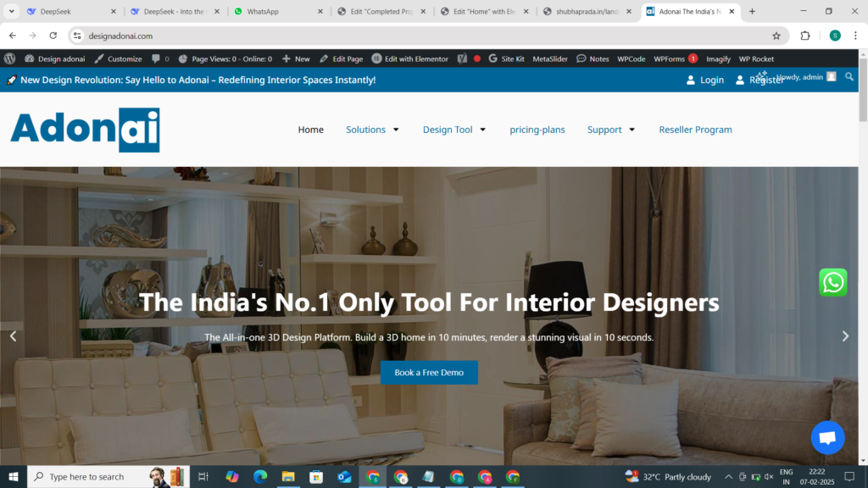
Task: Open Task View on the taskbar
Action: [203, 476]
